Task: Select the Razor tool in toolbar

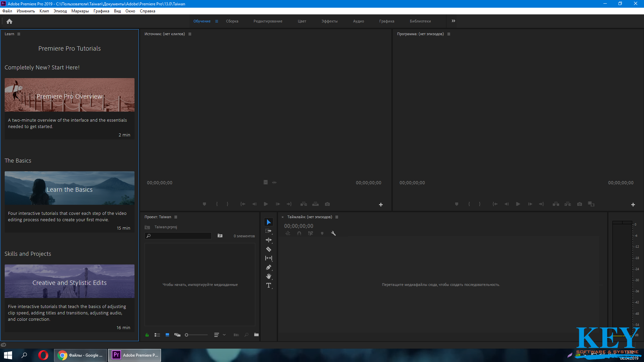Action: pyautogui.click(x=269, y=249)
